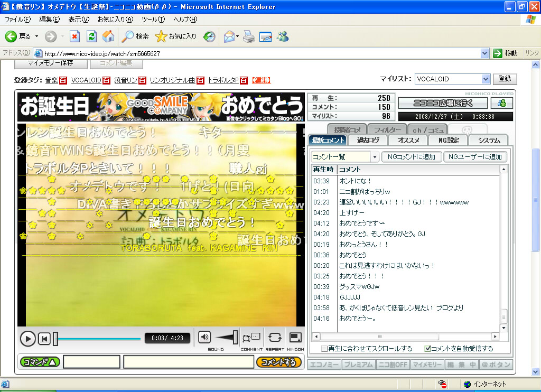Toggle the Repeat loop icon

pyautogui.click(x=275, y=338)
